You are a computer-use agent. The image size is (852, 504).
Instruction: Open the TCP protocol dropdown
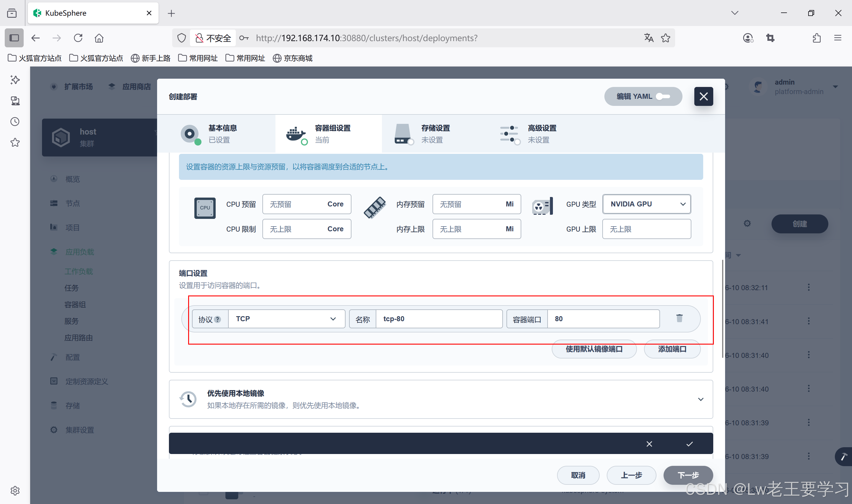(287, 319)
